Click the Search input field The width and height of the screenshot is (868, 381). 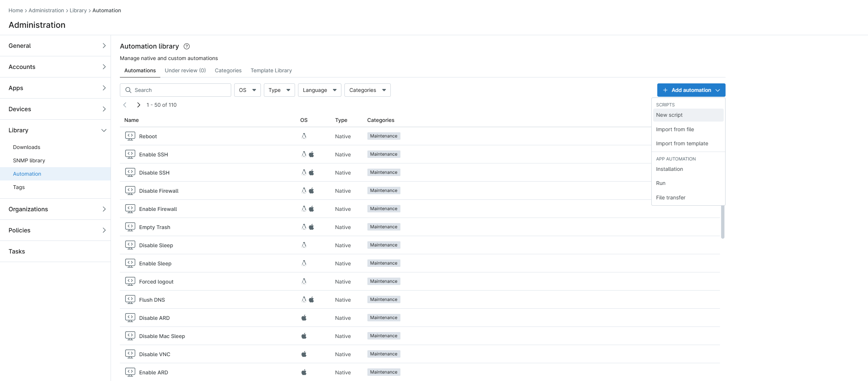click(x=176, y=90)
